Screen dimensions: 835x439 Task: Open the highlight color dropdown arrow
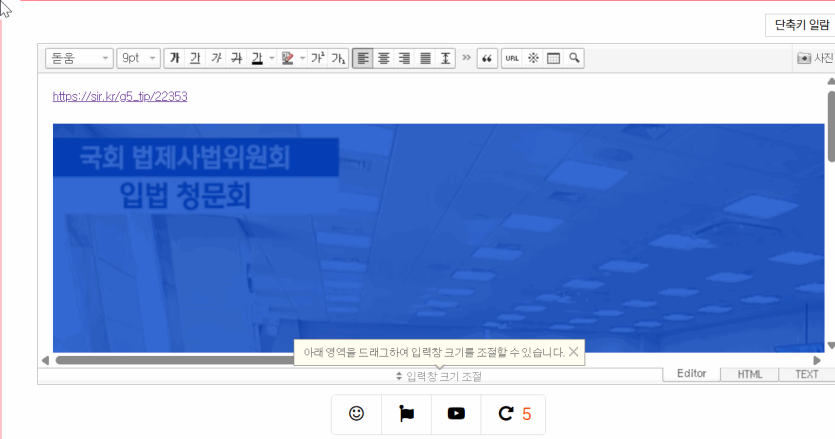pos(302,58)
